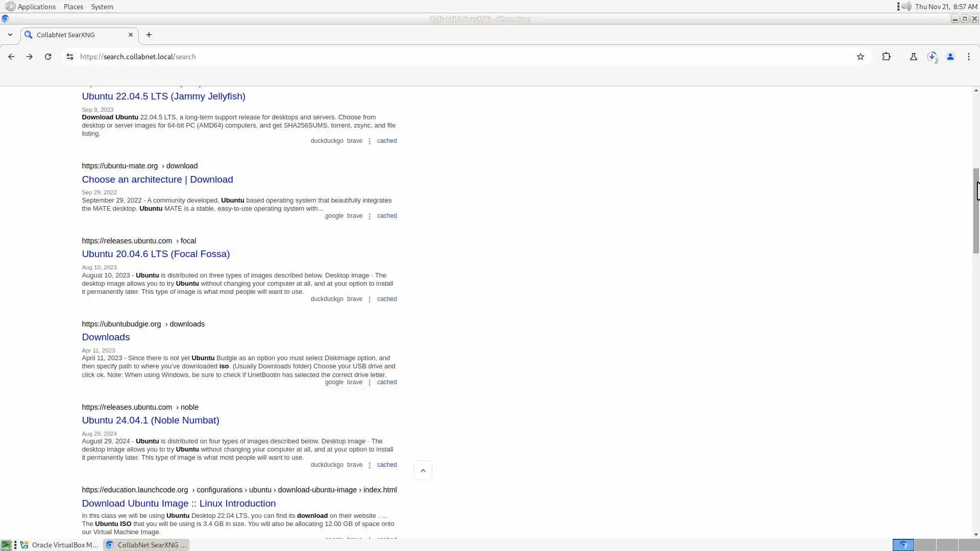Bookmark this page with star icon

861,57
